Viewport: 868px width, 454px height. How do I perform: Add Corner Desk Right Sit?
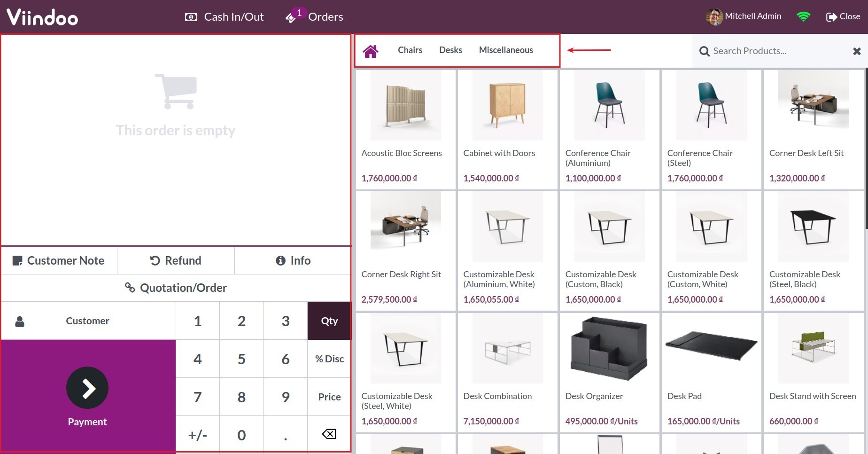pos(406,251)
